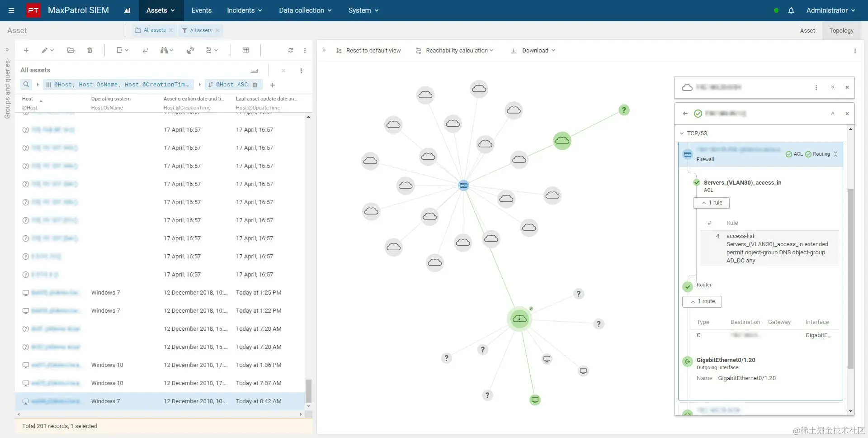Open the dashboard chart icon
Viewport: 868px width, 438px height.
(127, 10)
